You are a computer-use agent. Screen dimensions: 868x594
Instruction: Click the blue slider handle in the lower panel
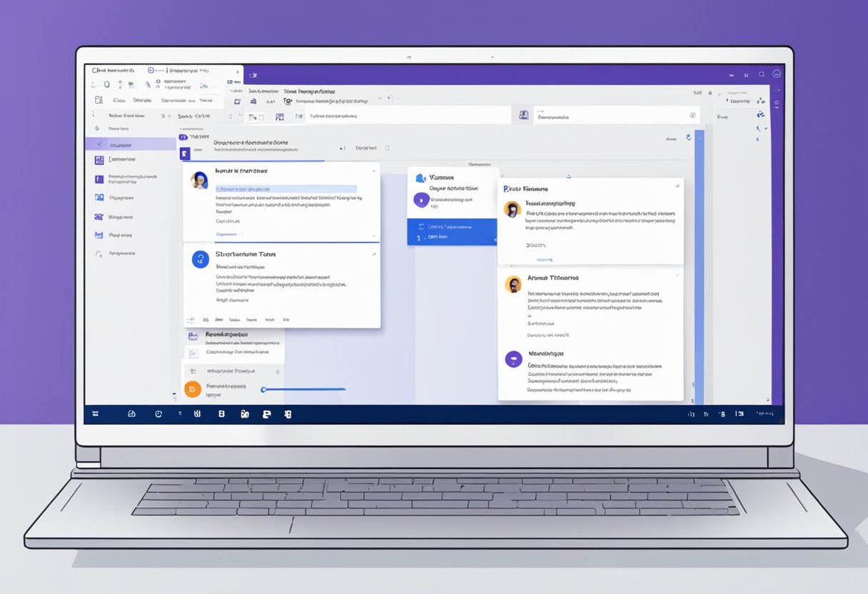coord(264,388)
